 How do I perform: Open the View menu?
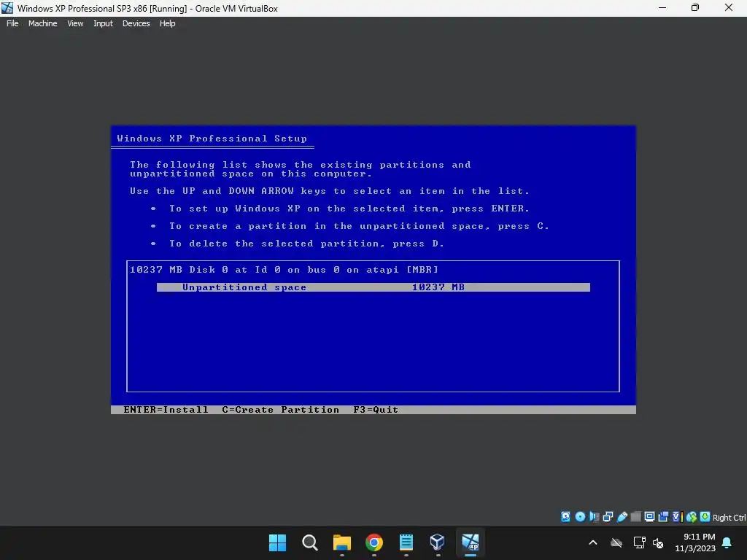click(x=75, y=23)
